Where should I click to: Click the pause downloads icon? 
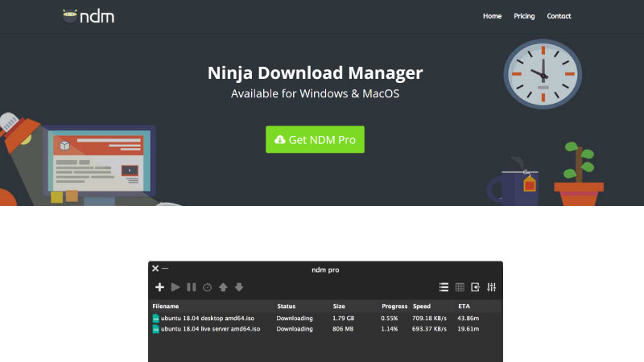click(191, 287)
